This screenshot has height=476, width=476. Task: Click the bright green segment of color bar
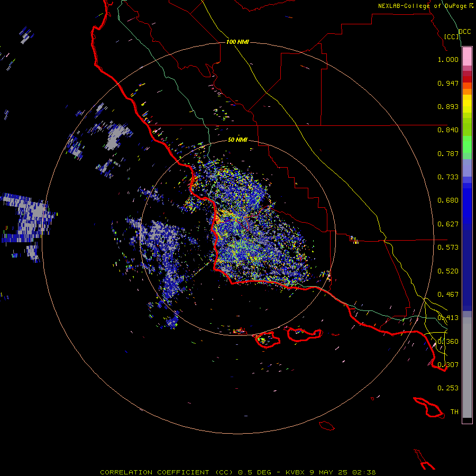[467, 144]
